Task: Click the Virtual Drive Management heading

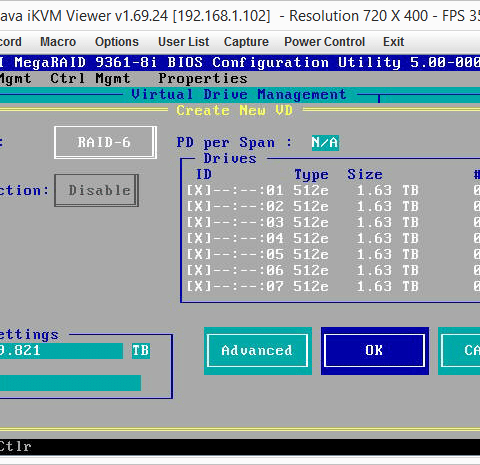Action: point(239,94)
